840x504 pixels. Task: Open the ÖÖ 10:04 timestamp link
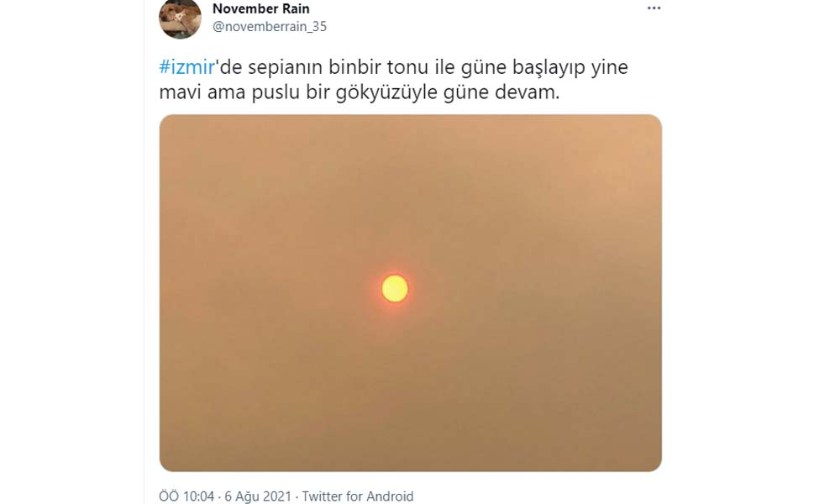pos(186,496)
